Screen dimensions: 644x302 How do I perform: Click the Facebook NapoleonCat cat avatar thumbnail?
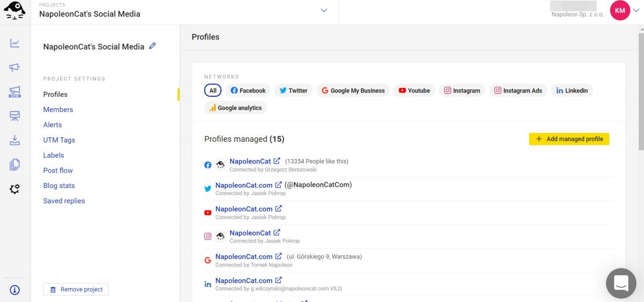coord(221,165)
